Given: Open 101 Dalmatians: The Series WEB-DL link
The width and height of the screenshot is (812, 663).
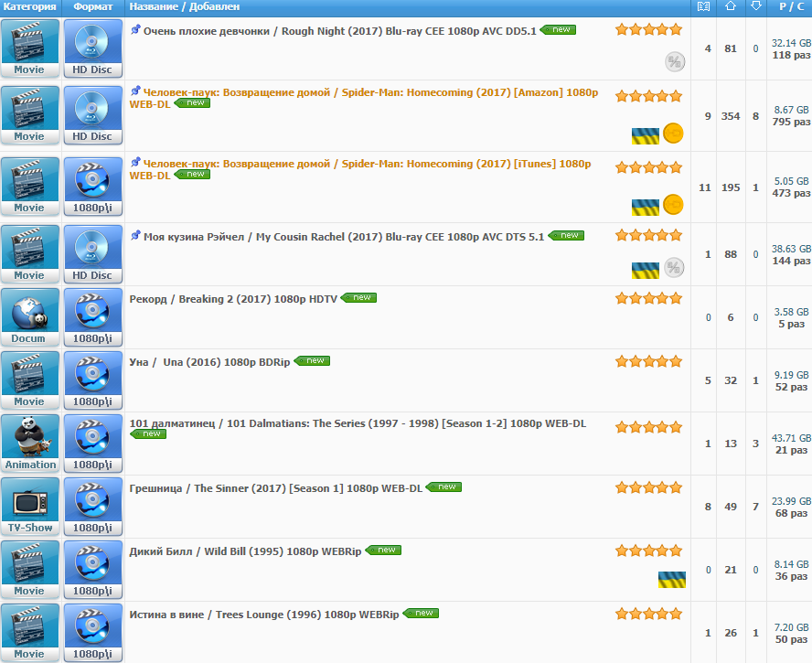Looking at the screenshot, I should tap(358, 423).
